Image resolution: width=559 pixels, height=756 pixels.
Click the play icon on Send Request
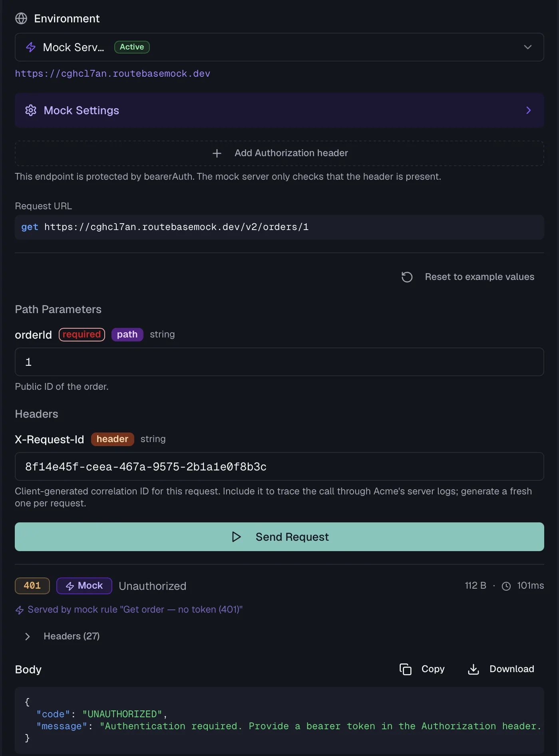tap(236, 537)
